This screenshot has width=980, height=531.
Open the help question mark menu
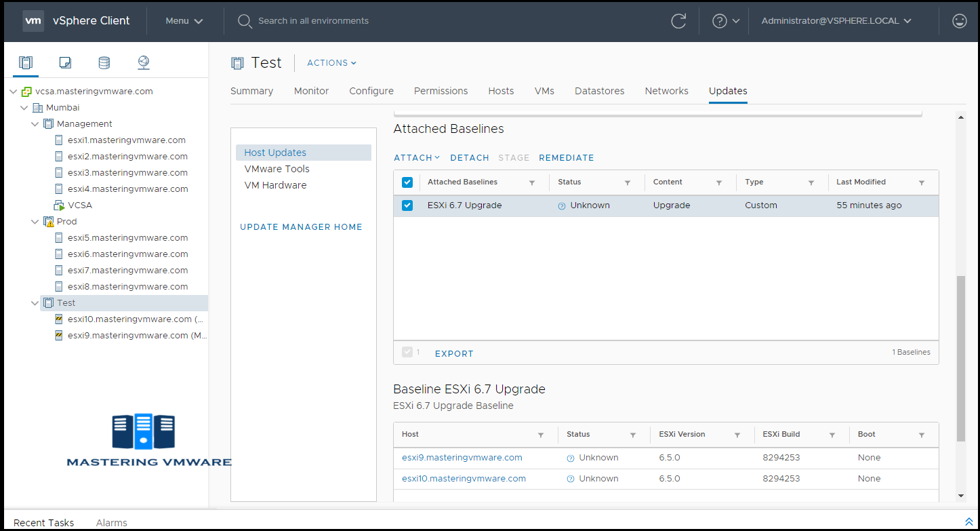[726, 21]
